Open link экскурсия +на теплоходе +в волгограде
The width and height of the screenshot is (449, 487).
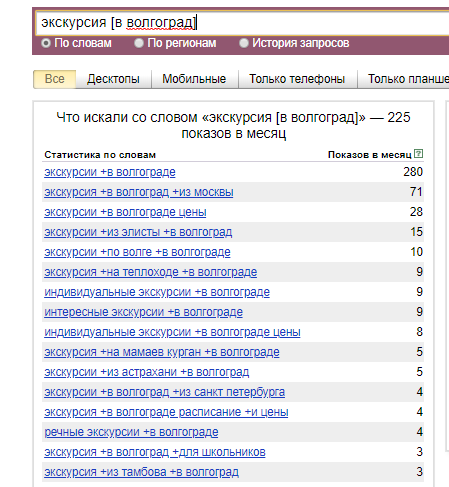[151, 272]
